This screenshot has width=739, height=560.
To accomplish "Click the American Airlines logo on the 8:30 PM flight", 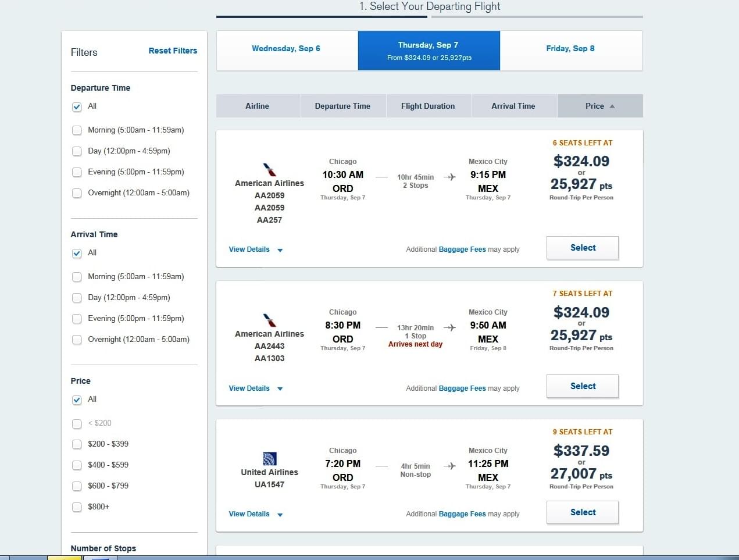I will tap(269, 320).
